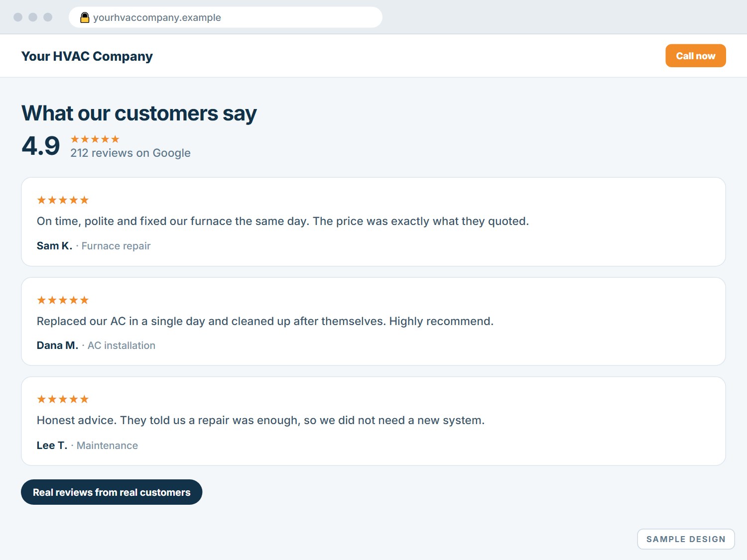Click the Maintenance label
Screen dimensions: 747x560
107,446
